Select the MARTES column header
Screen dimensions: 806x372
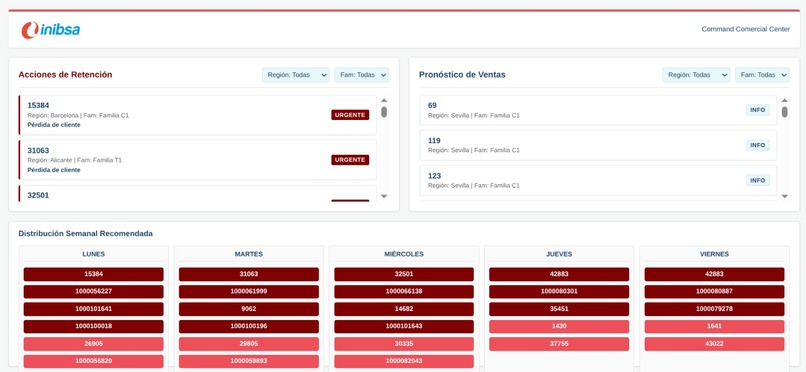(249, 254)
